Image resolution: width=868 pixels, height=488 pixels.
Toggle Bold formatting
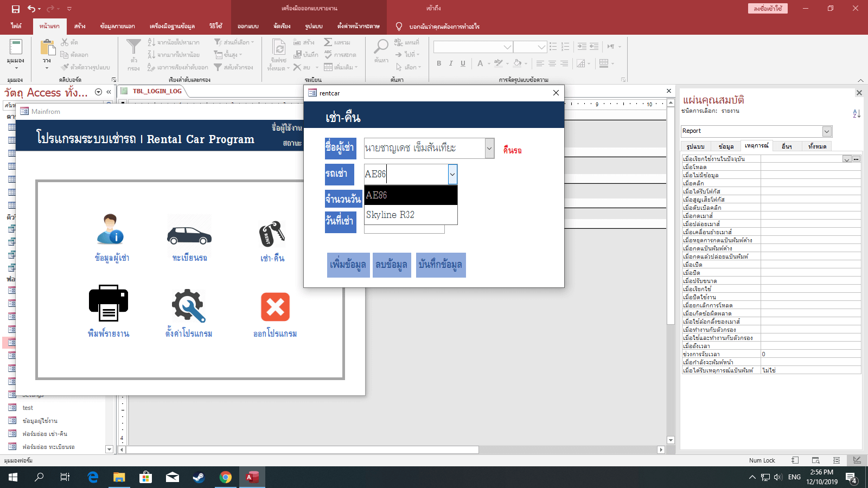click(x=439, y=63)
